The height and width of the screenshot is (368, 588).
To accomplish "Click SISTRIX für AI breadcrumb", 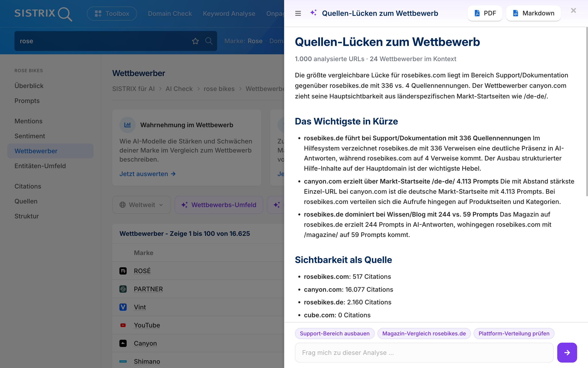I will (x=133, y=88).
